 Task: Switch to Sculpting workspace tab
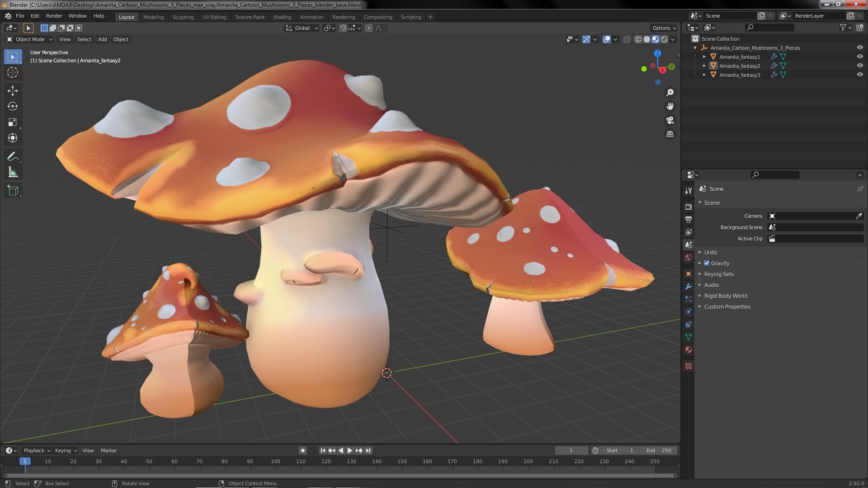click(x=183, y=17)
